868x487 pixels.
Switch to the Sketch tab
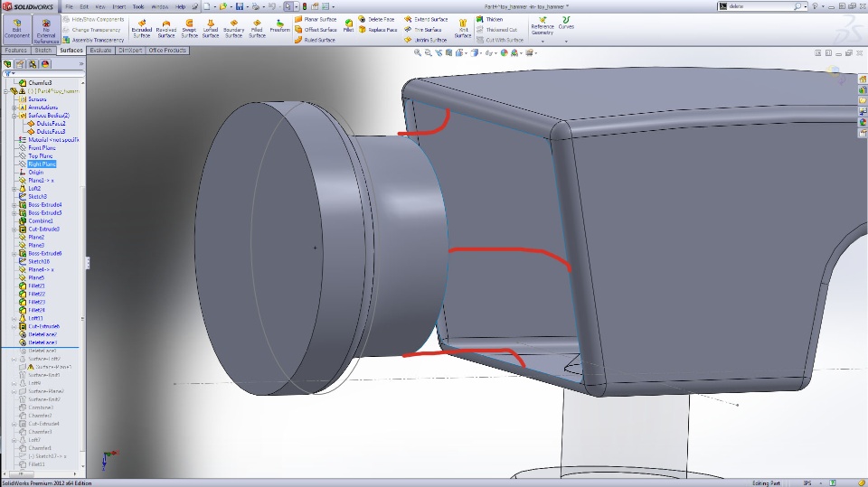pyautogui.click(x=43, y=51)
